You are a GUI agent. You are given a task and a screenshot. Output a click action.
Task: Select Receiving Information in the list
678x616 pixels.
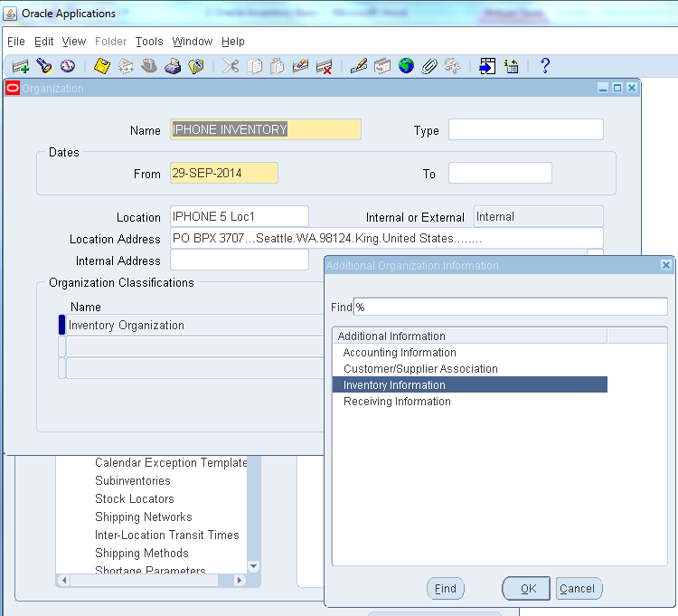pyautogui.click(x=469, y=401)
